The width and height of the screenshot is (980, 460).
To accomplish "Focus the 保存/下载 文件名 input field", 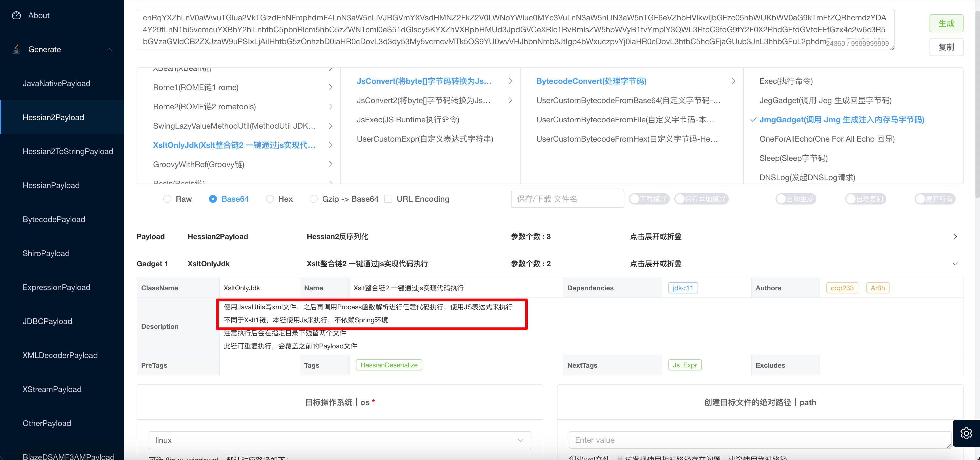I will pos(567,199).
